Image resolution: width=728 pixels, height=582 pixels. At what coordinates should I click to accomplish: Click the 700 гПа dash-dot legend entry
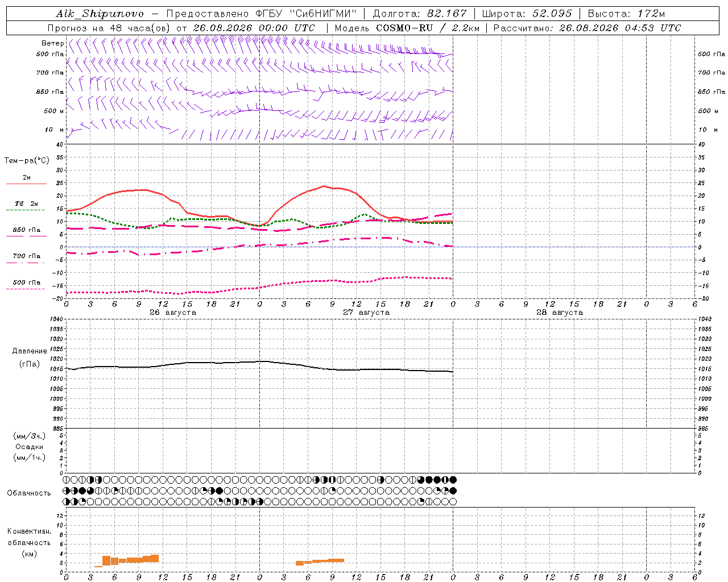tap(26, 259)
